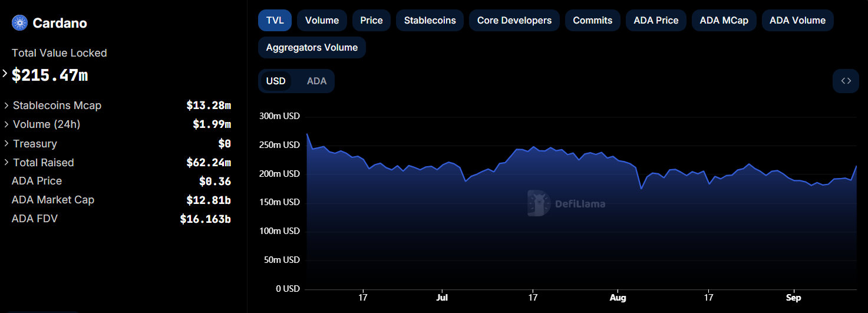Click the Jul marker on x-axis
The width and height of the screenshot is (868, 313).
[x=442, y=298]
